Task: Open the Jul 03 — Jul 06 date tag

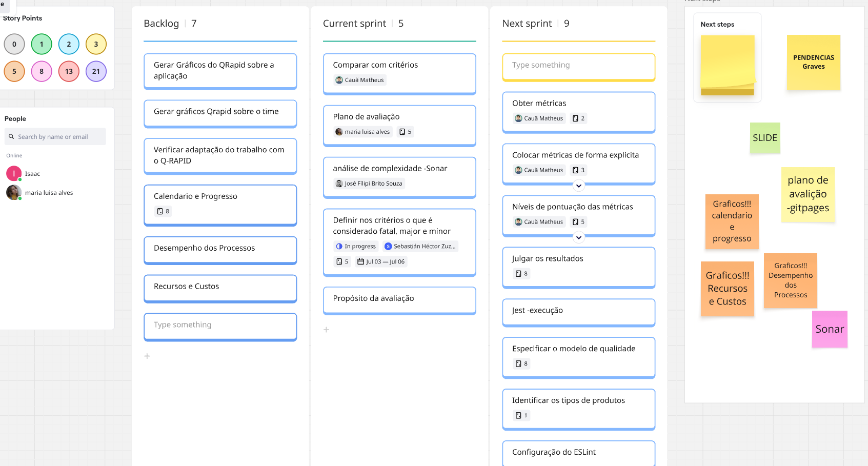Action: (x=381, y=261)
